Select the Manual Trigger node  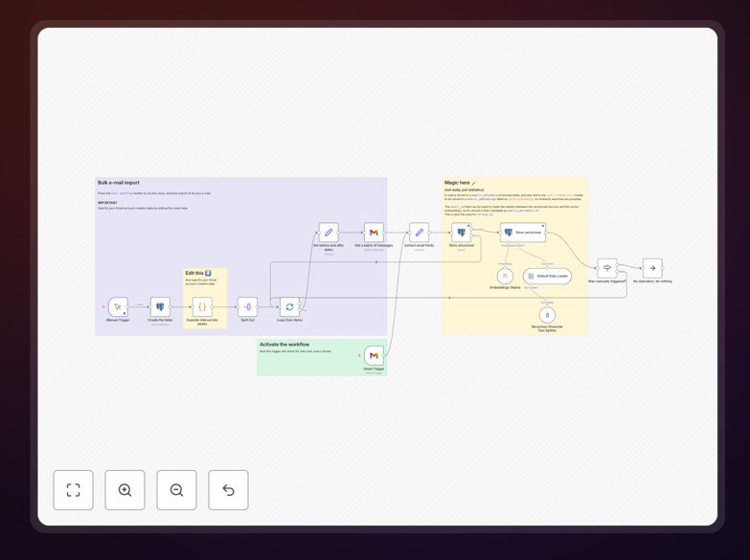[x=118, y=307]
